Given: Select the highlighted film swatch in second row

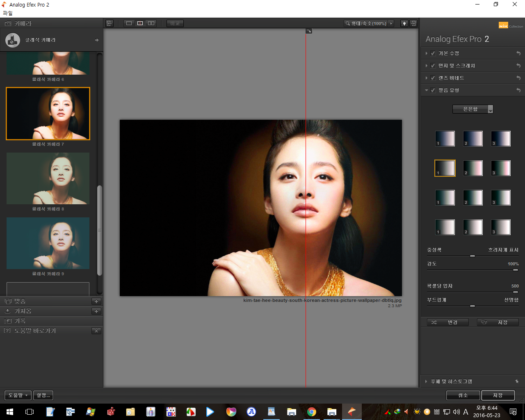Looking at the screenshot, I should 445,168.
